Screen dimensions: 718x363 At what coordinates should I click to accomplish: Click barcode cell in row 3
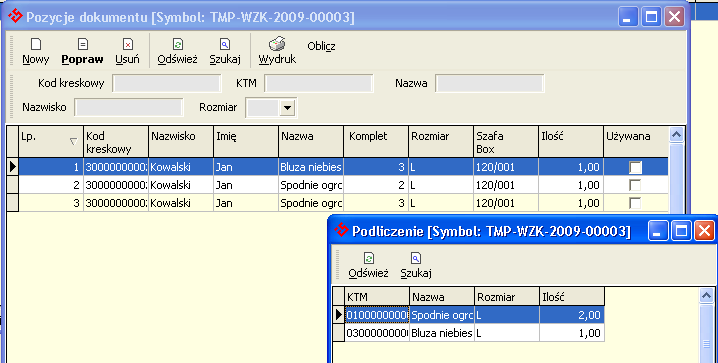pos(116,203)
